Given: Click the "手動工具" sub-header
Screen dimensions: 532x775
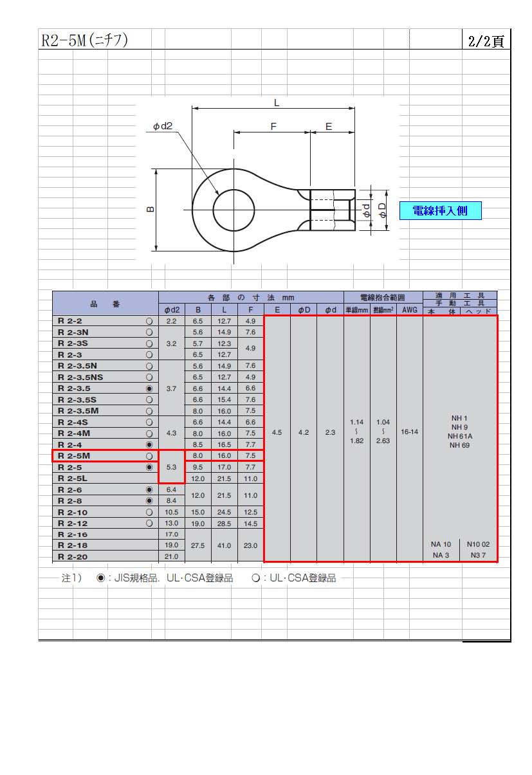Looking at the screenshot, I should pyautogui.click(x=459, y=302).
